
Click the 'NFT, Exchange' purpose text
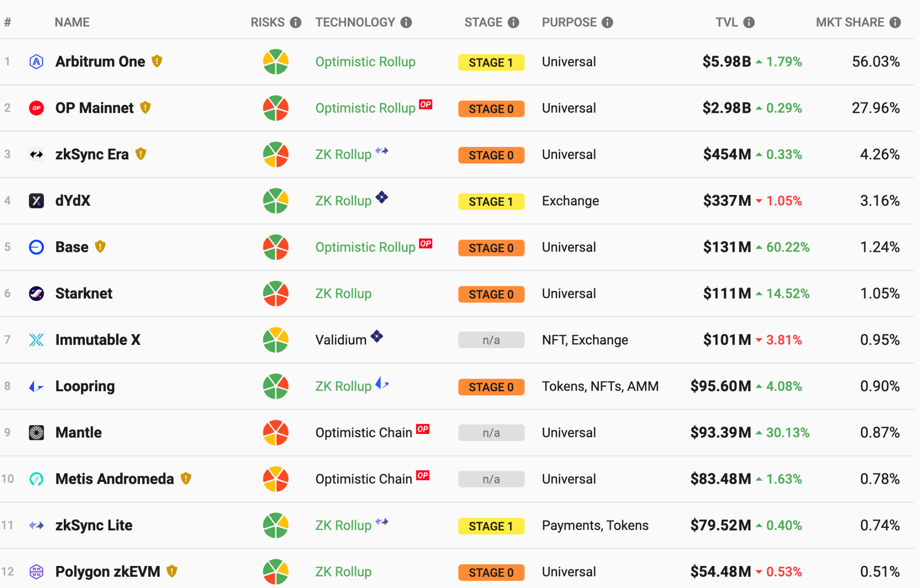(585, 340)
